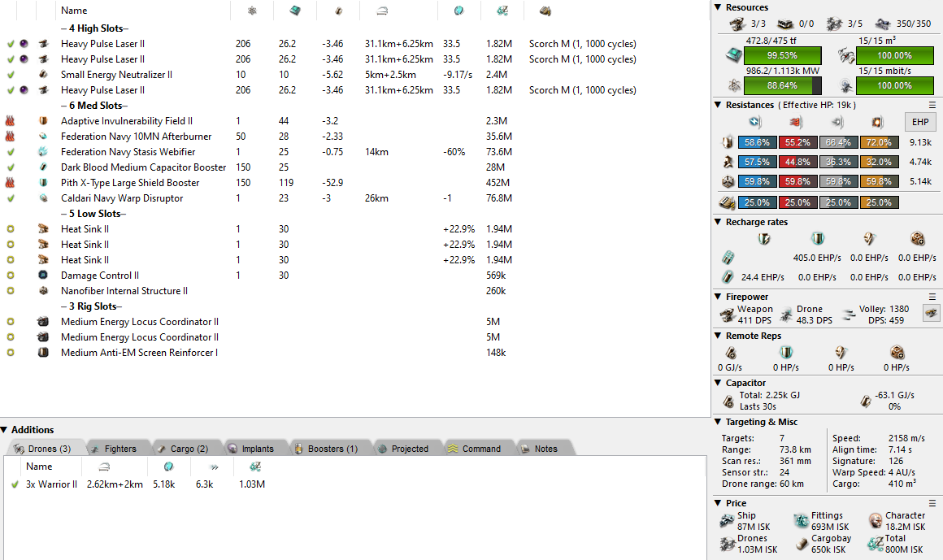Open the Implants tab
The height and width of the screenshot is (560, 943).
click(x=257, y=449)
